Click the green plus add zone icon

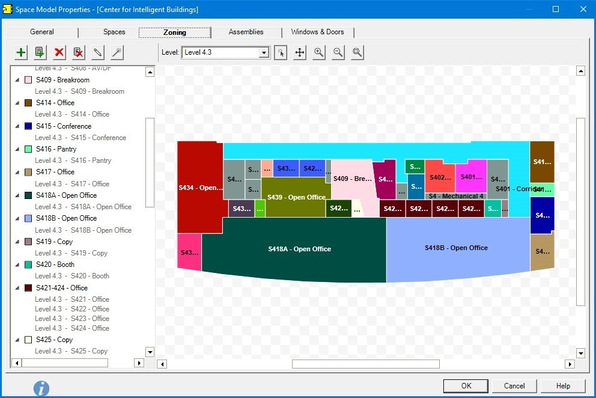coord(21,52)
